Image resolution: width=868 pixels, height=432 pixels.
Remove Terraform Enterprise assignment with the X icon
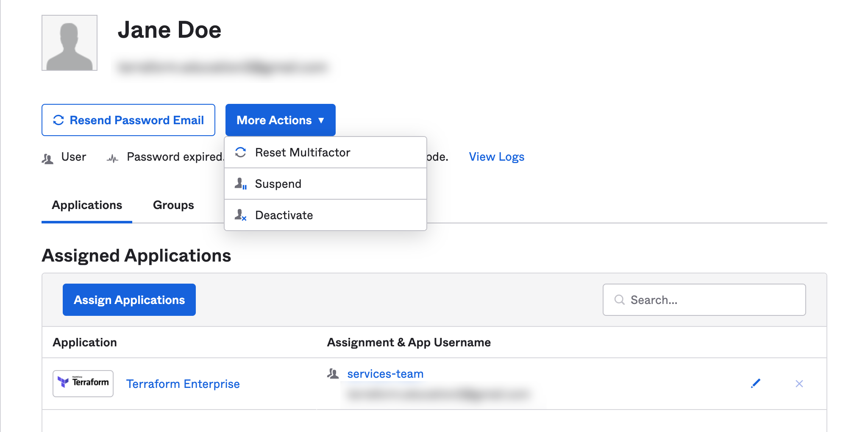[799, 384]
